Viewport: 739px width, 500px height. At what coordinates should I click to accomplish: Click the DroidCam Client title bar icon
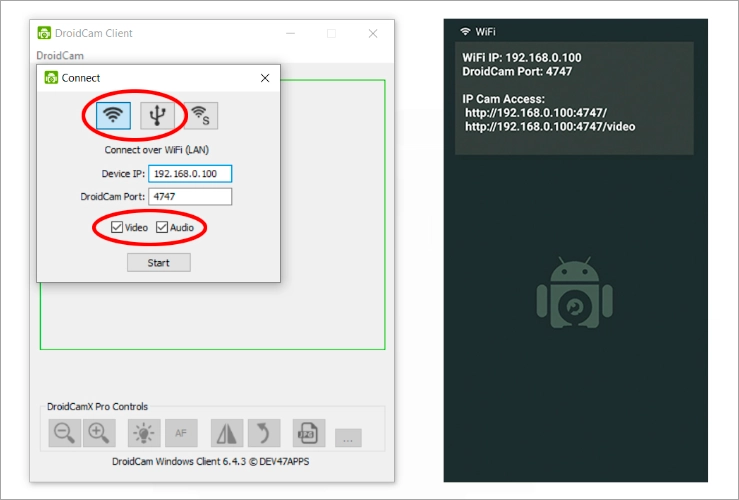coord(44,33)
